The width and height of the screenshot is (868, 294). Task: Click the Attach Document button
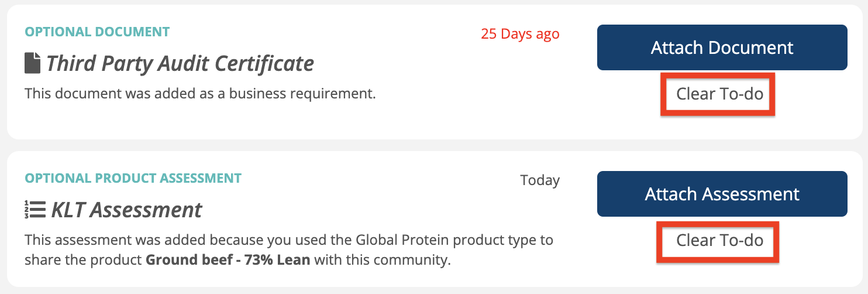click(722, 47)
